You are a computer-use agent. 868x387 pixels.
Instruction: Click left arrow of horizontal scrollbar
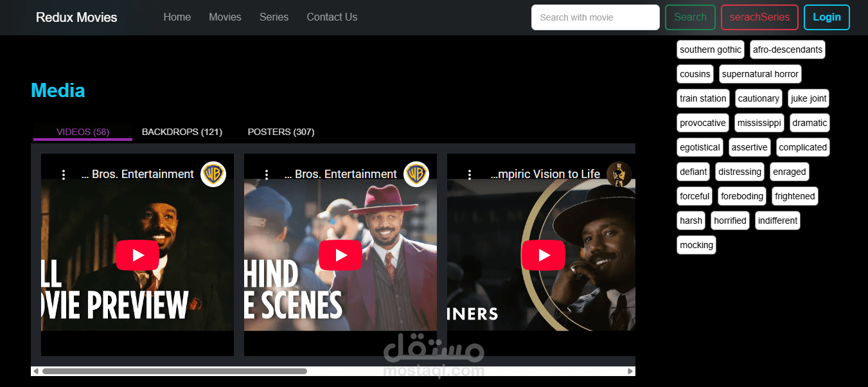36,371
